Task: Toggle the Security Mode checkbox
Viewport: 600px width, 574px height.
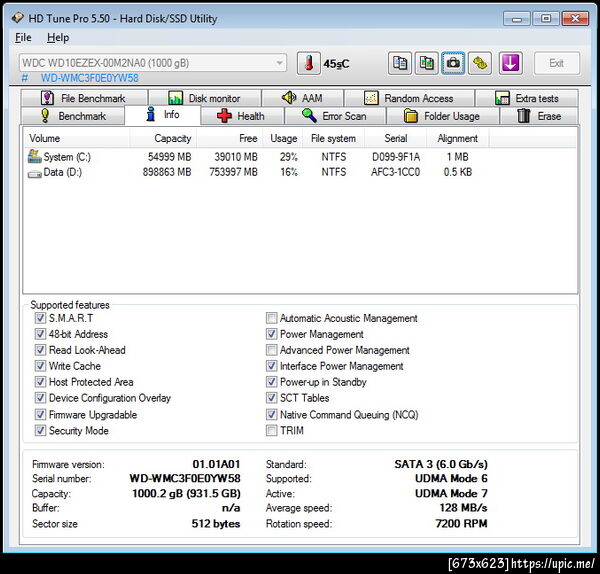Action: [x=40, y=430]
